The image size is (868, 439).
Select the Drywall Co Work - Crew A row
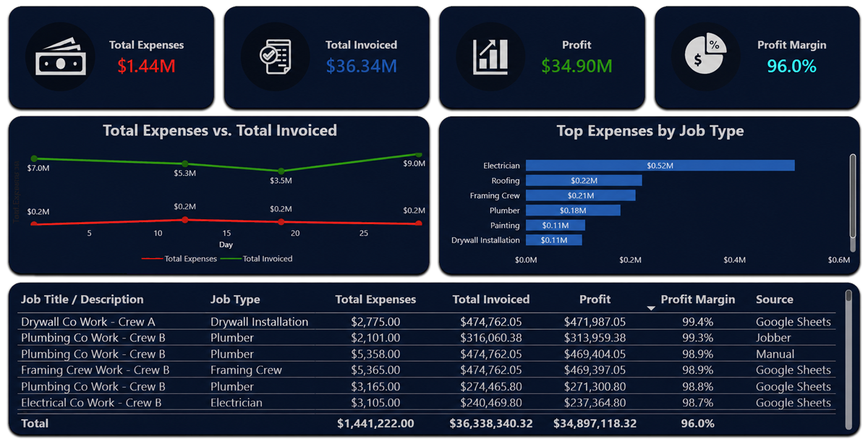pos(427,322)
